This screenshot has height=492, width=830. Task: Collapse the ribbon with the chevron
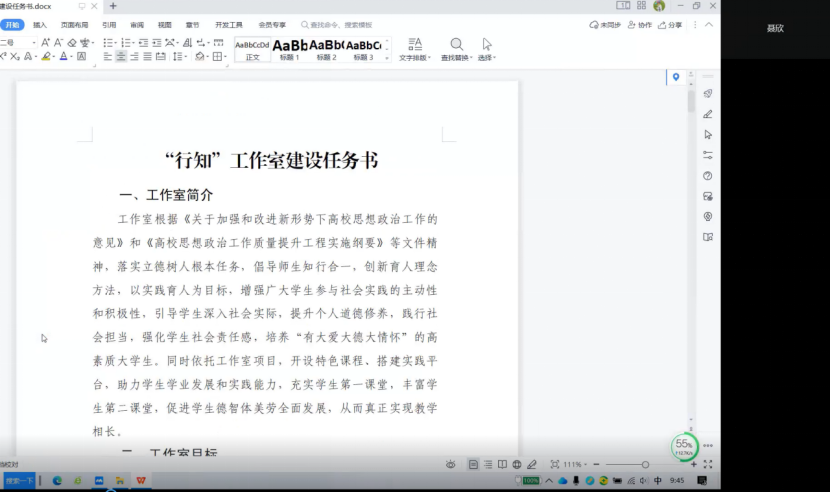[709, 24]
